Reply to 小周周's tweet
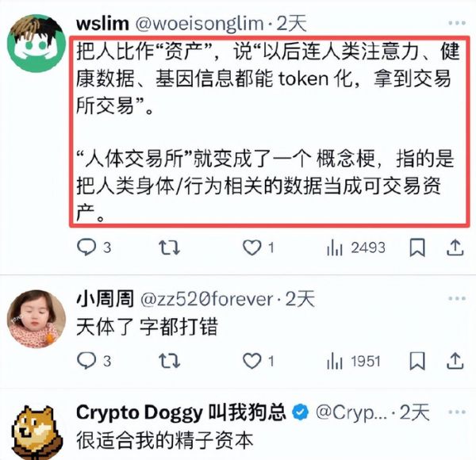 coord(94,361)
